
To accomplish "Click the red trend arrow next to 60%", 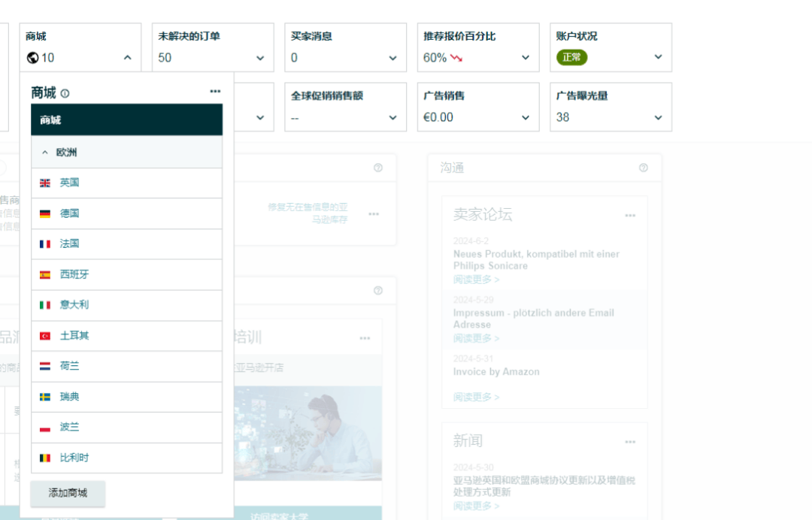I will coord(456,58).
